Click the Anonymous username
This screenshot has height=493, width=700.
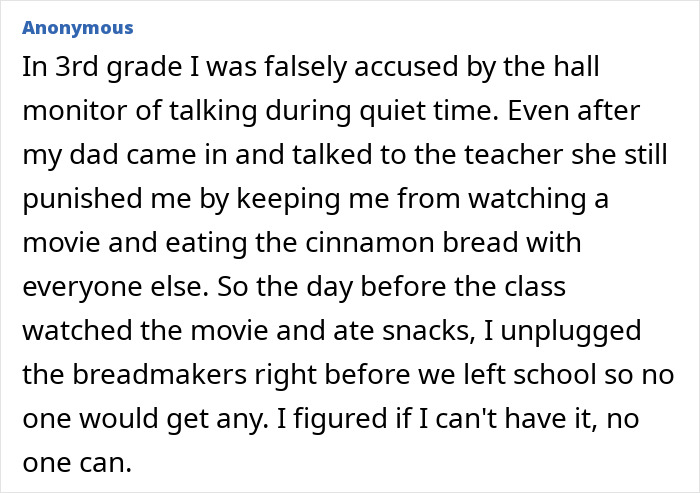(78, 27)
